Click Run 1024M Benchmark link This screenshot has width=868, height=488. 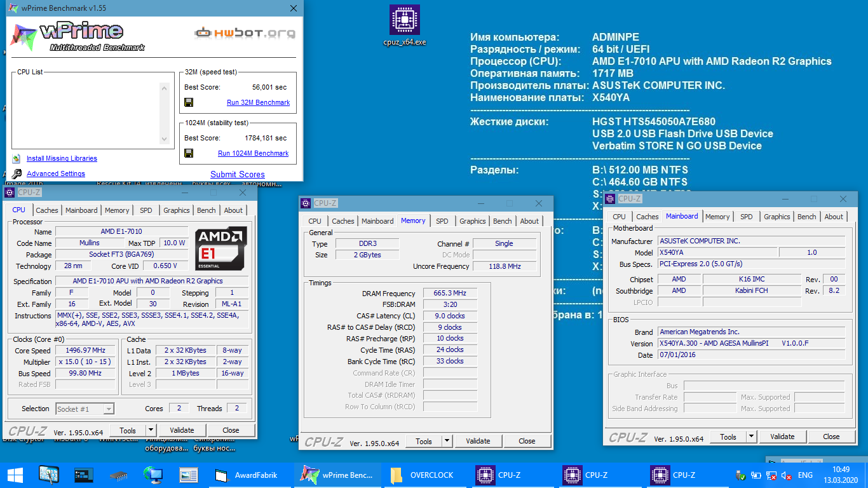(x=253, y=153)
